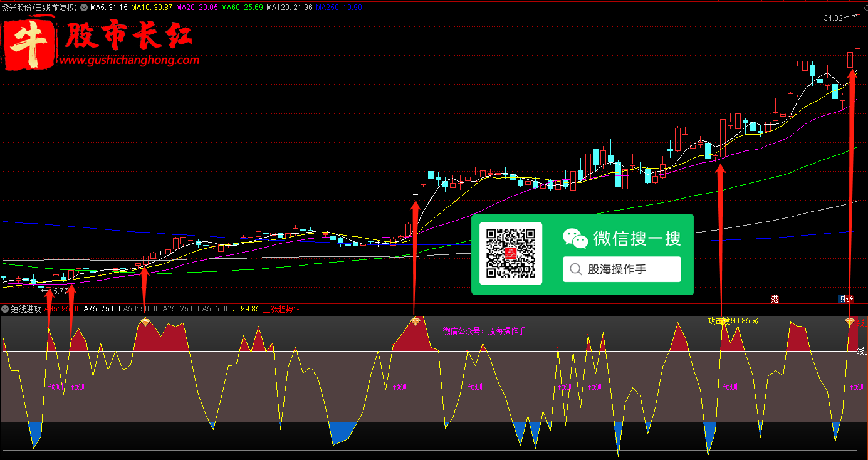Select the MA60: 25.69 moving average label

pyautogui.click(x=242, y=8)
